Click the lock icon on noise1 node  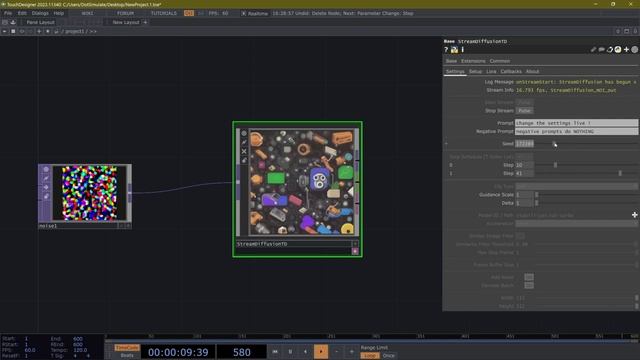[46, 196]
